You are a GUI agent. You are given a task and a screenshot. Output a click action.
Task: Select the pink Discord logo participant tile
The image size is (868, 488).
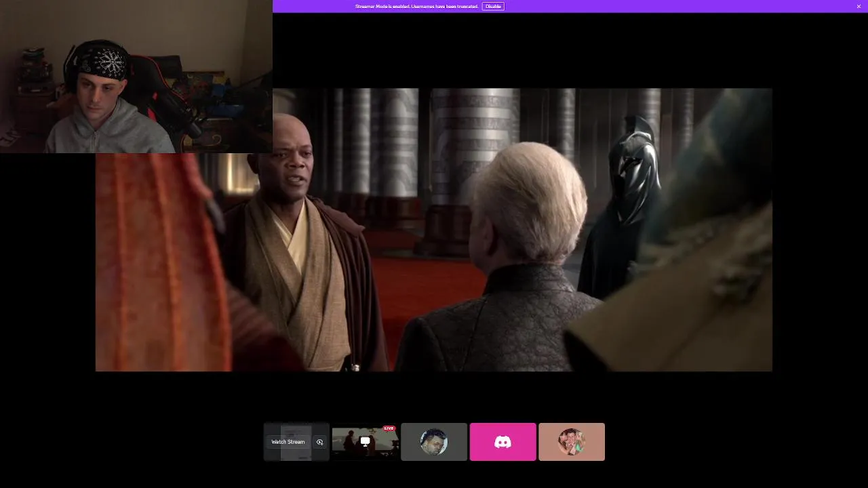point(502,442)
